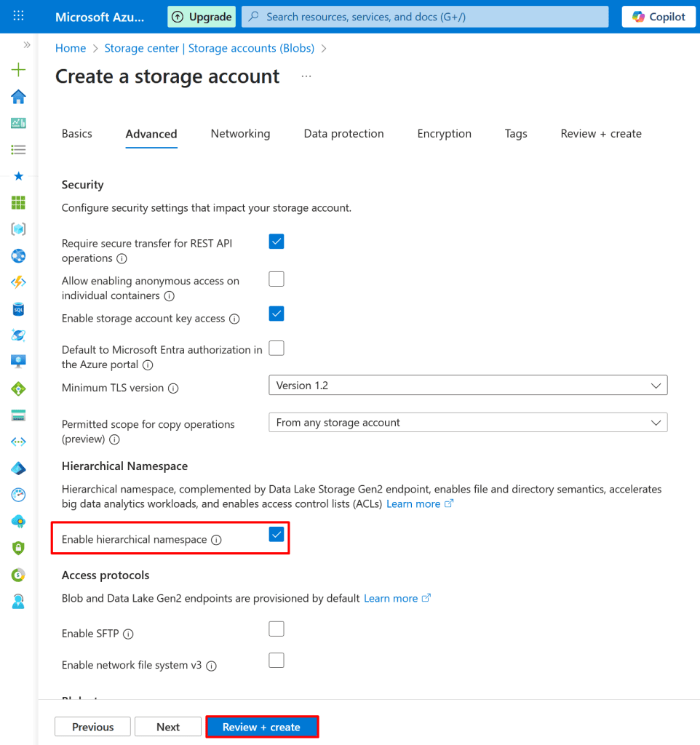This screenshot has height=745, width=700.
Task: Click the Favorites star icon in sidebar
Action: click(x=19, y=176)
